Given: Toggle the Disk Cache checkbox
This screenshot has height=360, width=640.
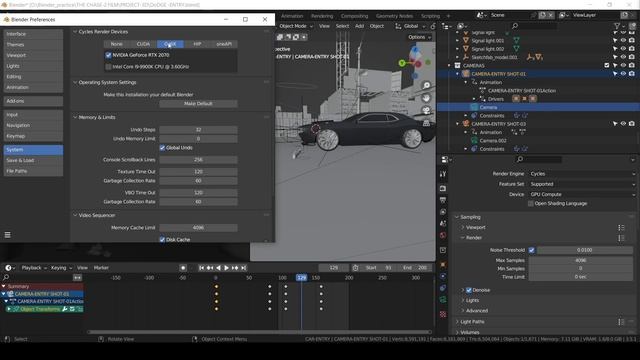Looking at the screenshot, I should pyautogui.click(x=162, y=240).
